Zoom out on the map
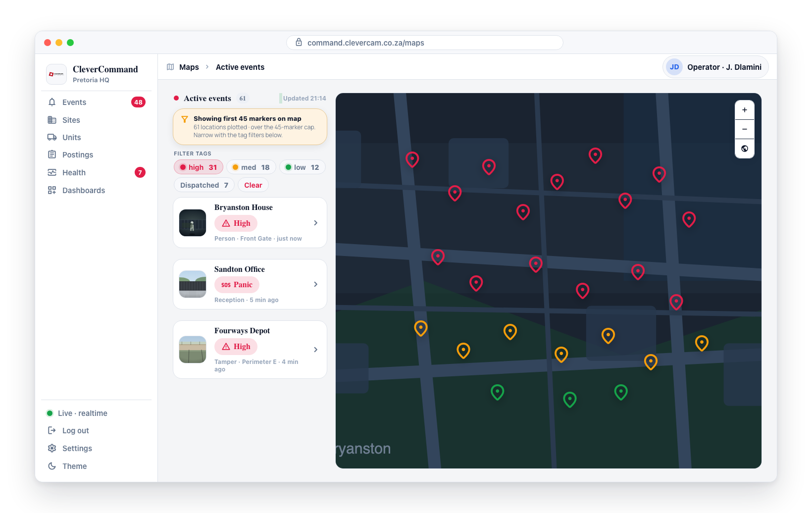Viewport: 812px width, 513px height. 745,129
